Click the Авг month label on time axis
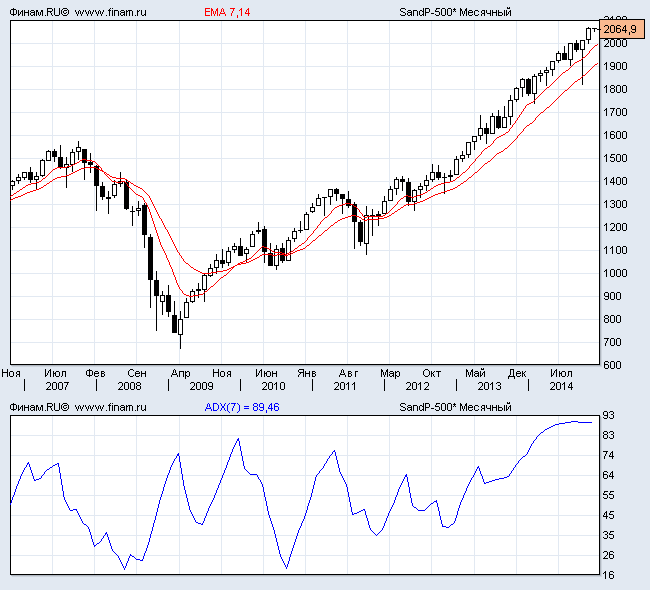The width and height of the screenshot is (650, 590). pos(349,373)
